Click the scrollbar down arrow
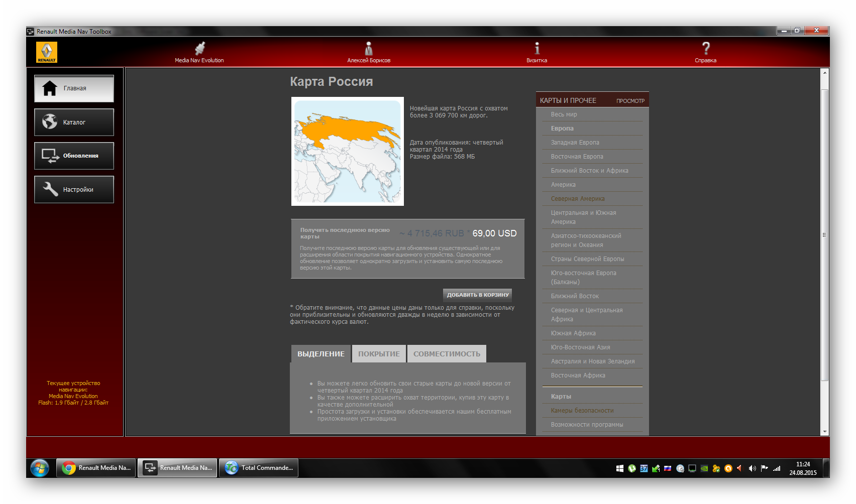This screenshot has height=504, width=856. pyautogui.click(x=824, y=431)
